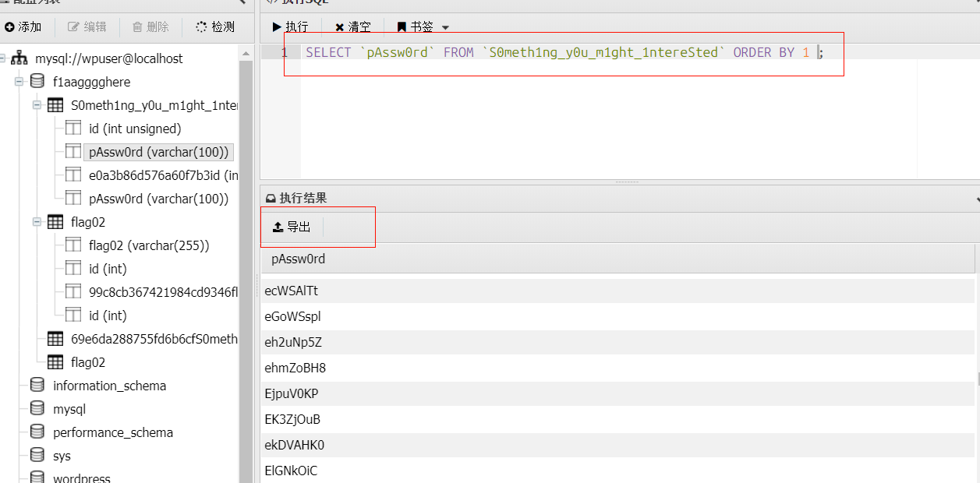Open the Bookmarks (书签) dropdown

445,27
